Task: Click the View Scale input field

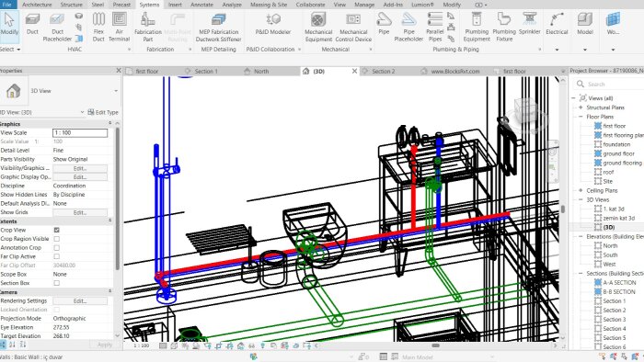Action: pyautogui.click(x=80, y=133)
